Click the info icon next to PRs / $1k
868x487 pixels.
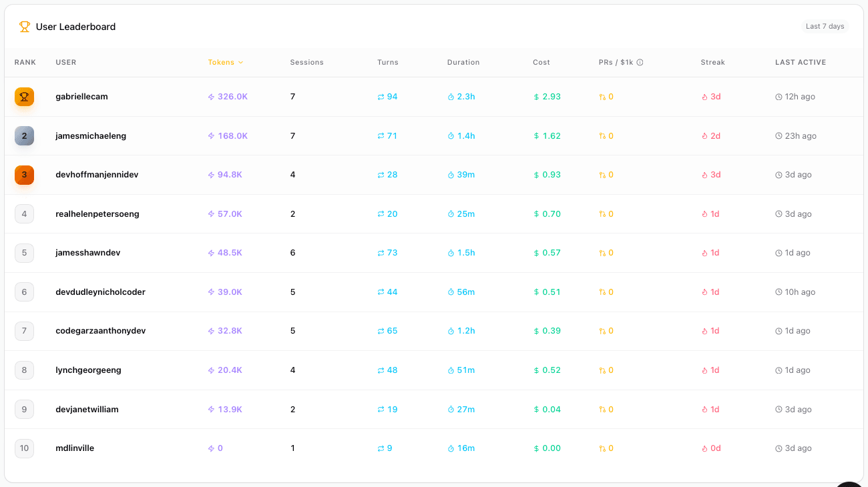[x=640, y=63]
